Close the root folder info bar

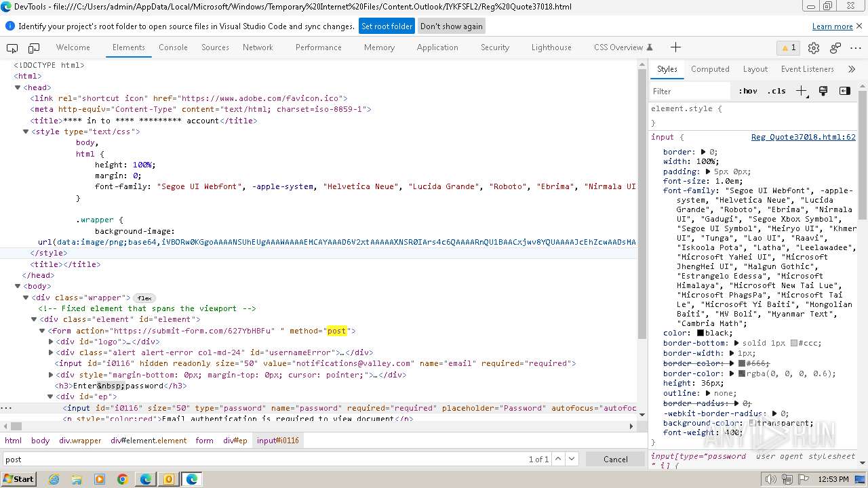click(859, 26)
